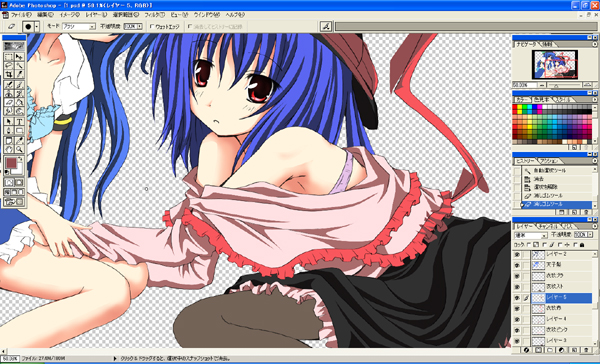Toggle lock all checkbox
Image resolution: width=600 pixels, height=364 pixels.
pyautogui.click(x=577, y=245)
